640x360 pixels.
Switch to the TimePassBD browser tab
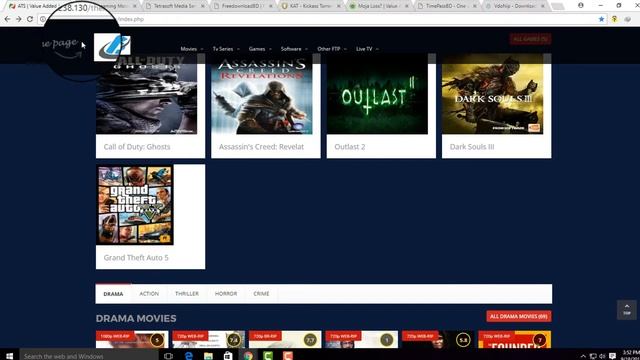click(x=445, y=6)
